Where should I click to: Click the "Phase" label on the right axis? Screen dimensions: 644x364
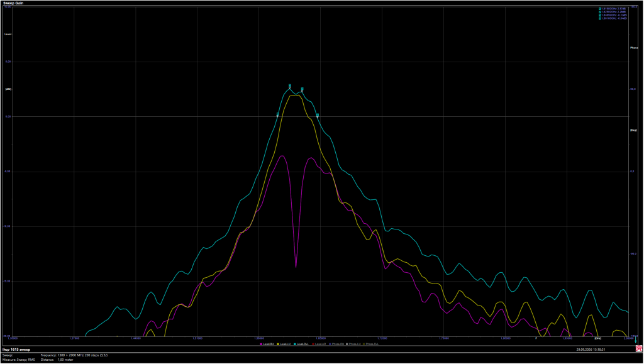(x=634, y=48)
